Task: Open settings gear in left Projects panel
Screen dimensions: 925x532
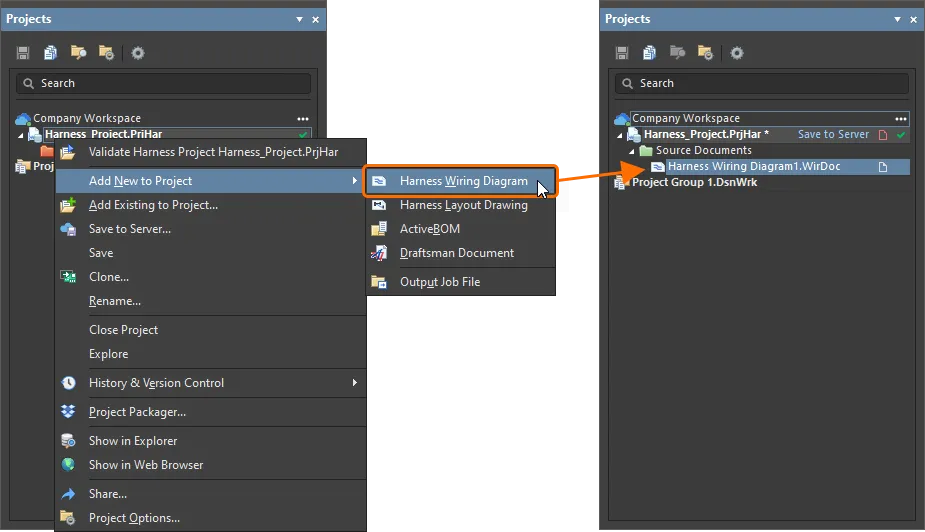Action: tap(138, 53)
